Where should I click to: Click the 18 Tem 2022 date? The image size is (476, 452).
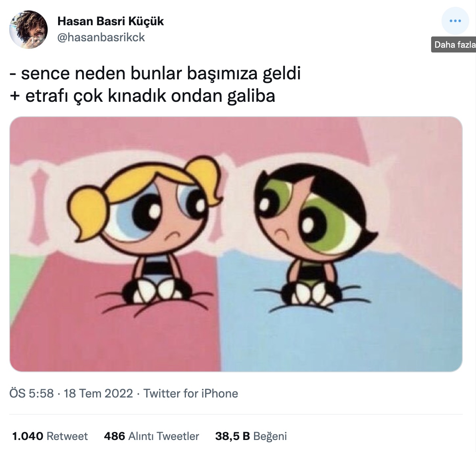pyautogui.click(x=98, y=393)
